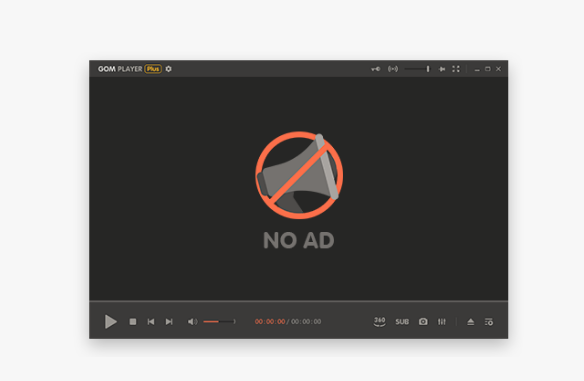Open settings via the gear icon
The image size is (584, 381).
click(x=169, y=69)
